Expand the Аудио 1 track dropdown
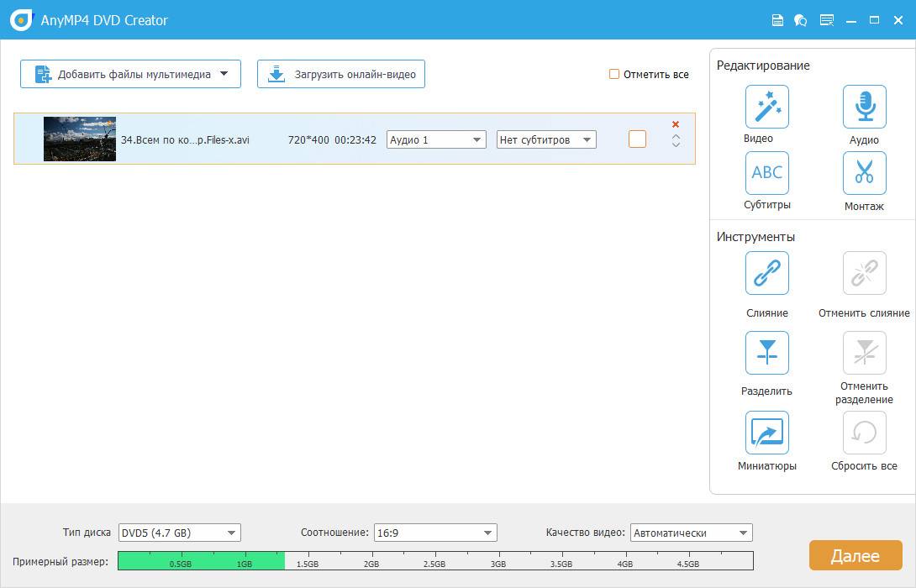Viewport: 916px width, 588px height. [436, 139]
